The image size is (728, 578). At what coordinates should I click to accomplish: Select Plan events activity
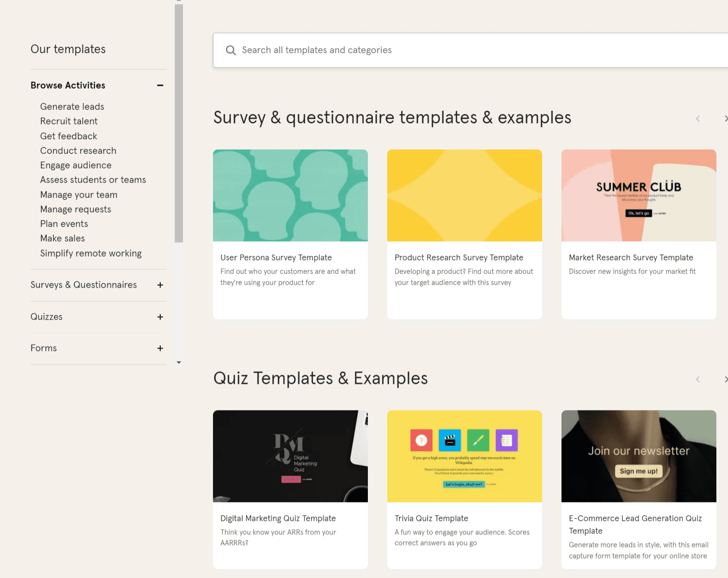click(x=64, y=224)
